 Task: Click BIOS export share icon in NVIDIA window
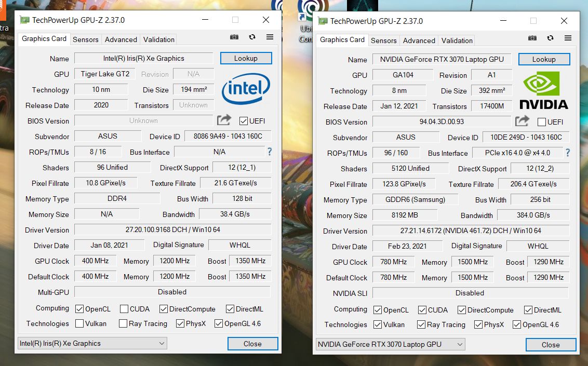tap(522, 121)
